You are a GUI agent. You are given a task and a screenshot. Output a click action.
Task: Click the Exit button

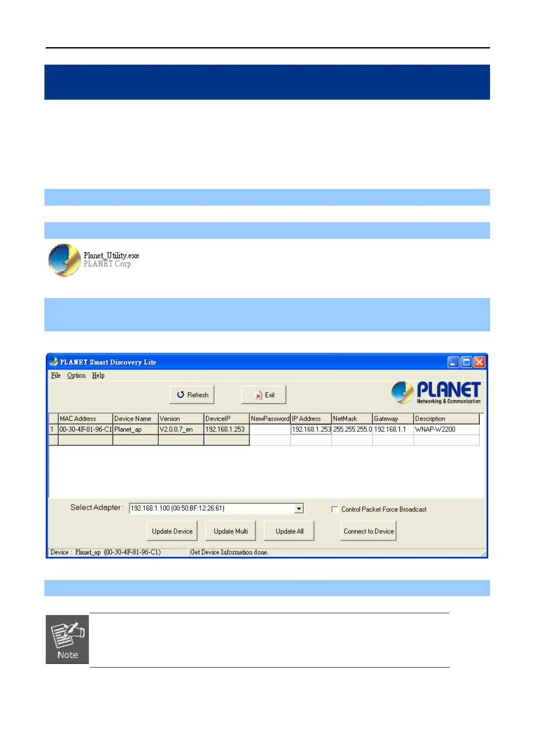264,395
